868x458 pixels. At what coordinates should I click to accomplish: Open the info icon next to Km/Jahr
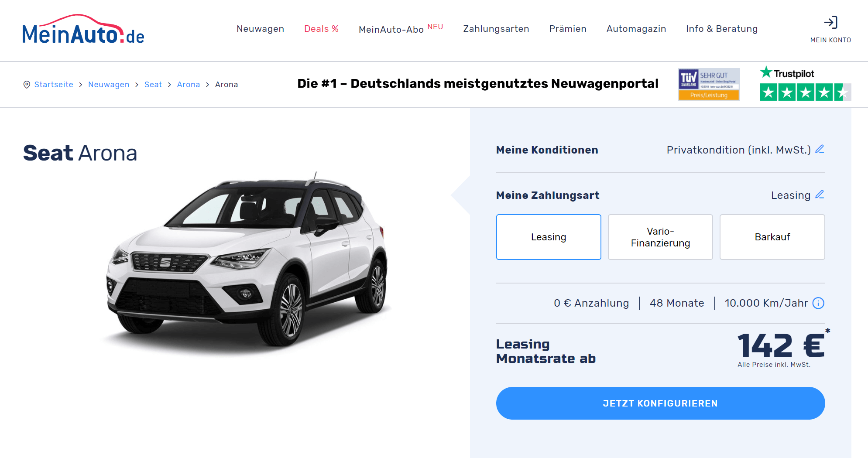(818, 303)
